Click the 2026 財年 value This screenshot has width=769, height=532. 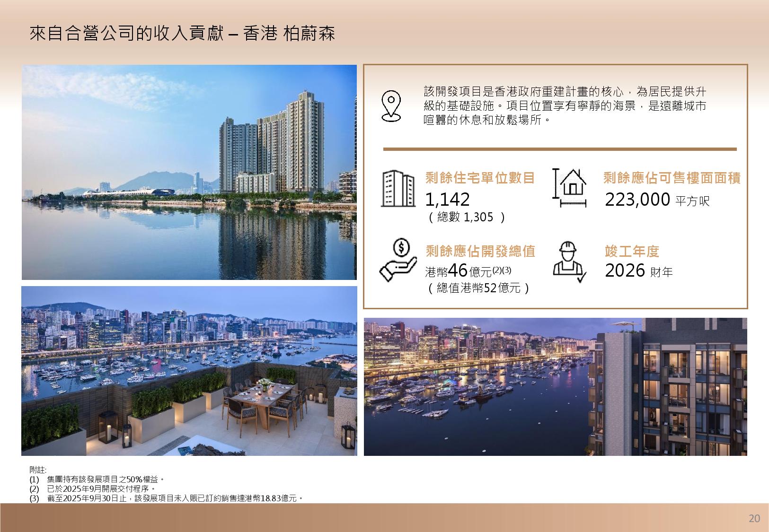(x=638, y=271)
